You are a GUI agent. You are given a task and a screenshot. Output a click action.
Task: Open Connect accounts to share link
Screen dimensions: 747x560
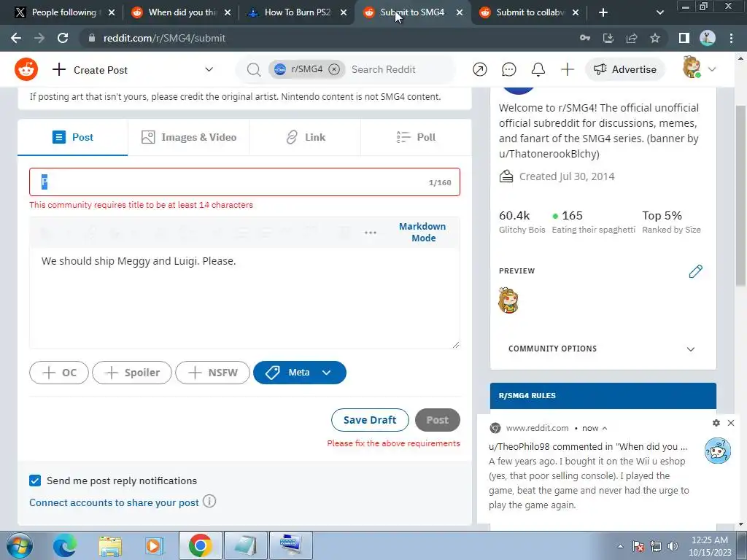click(114, 502)
